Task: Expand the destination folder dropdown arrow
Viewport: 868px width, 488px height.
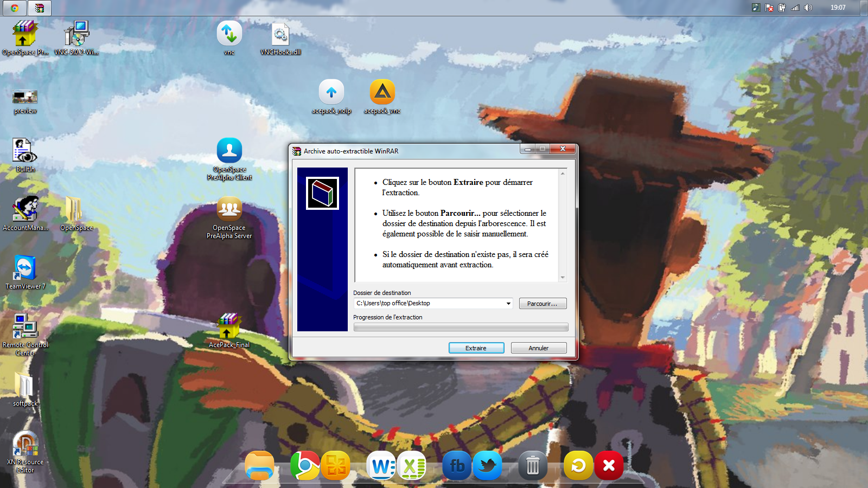Action: click(508, 304)
